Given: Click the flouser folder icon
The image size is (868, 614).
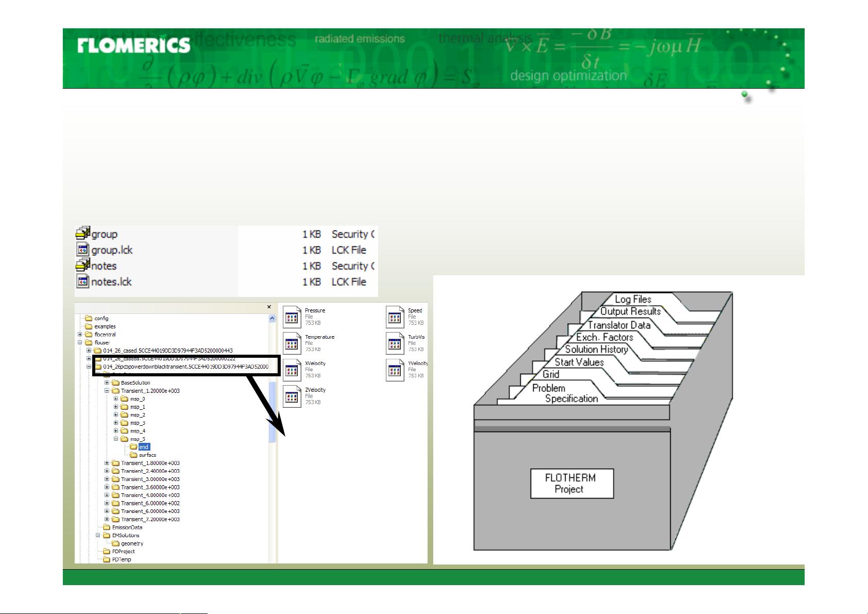Looking at the screenshot, I should point(89,342).
